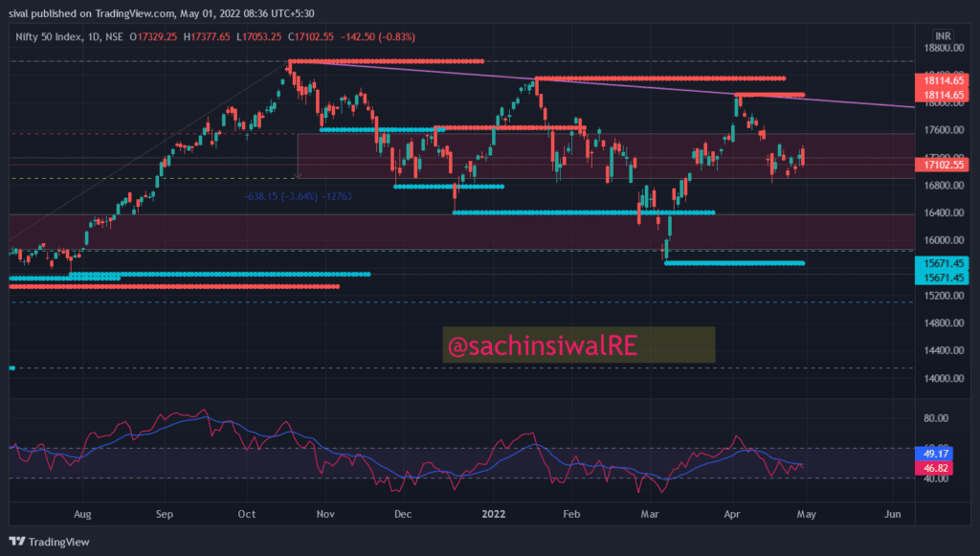
Task: Click the Nov label on time axis
Action: [325, 514]
